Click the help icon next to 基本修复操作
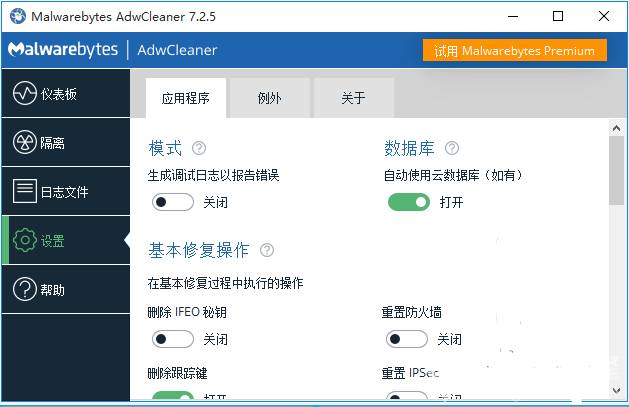This screenshot has height=407, width=629. [267, 250]
